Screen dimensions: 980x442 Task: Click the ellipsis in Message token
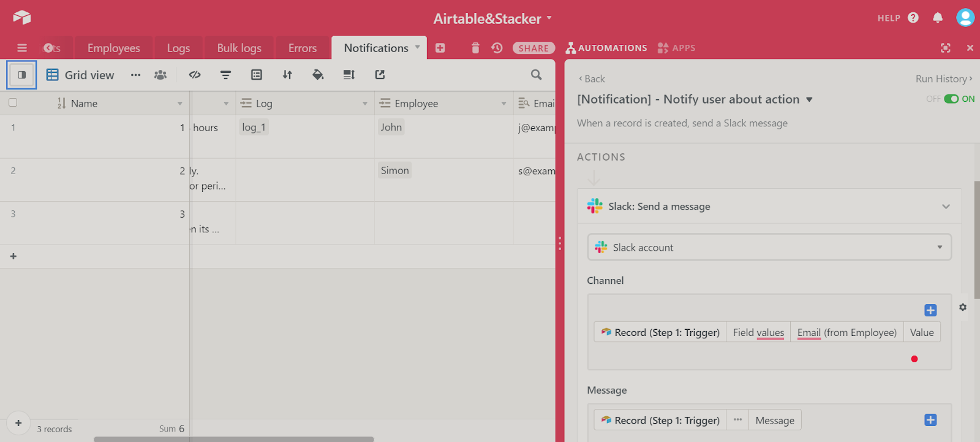coord(737,420)
